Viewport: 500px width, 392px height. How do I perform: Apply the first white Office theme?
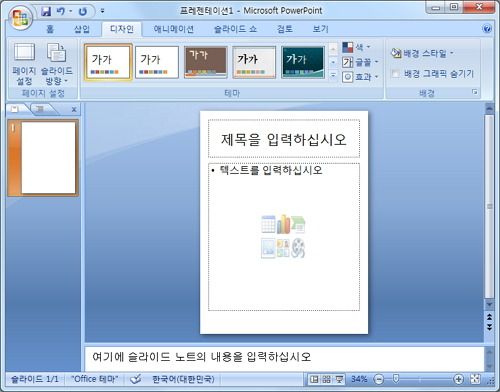click(x=108, y=62)
